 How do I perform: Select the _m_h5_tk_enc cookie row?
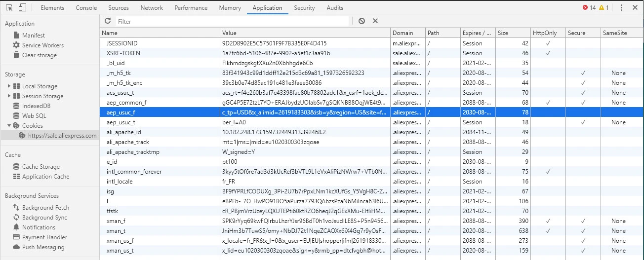point(372,83)
